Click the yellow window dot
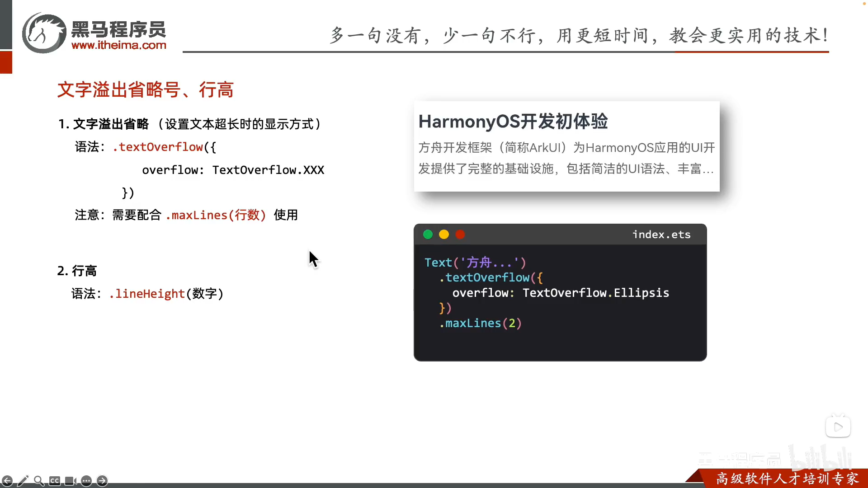 click(444, 235)
